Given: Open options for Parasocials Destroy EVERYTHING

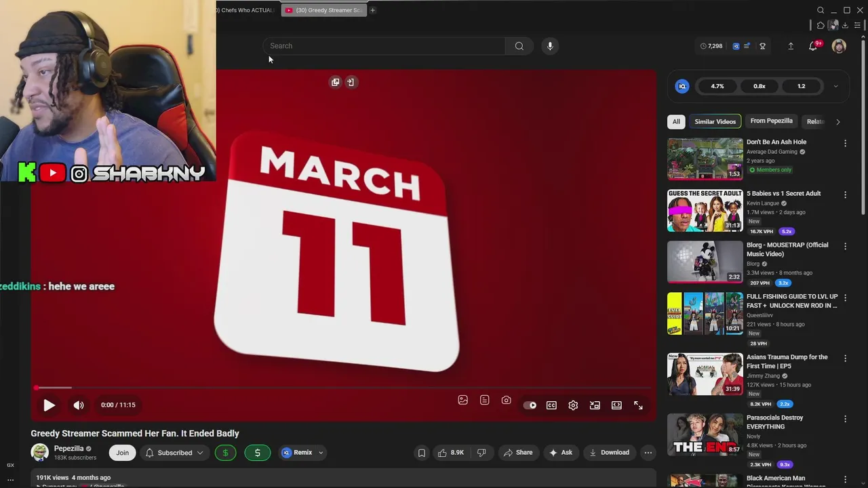Looking at the screenshot, I should [845, 420].
